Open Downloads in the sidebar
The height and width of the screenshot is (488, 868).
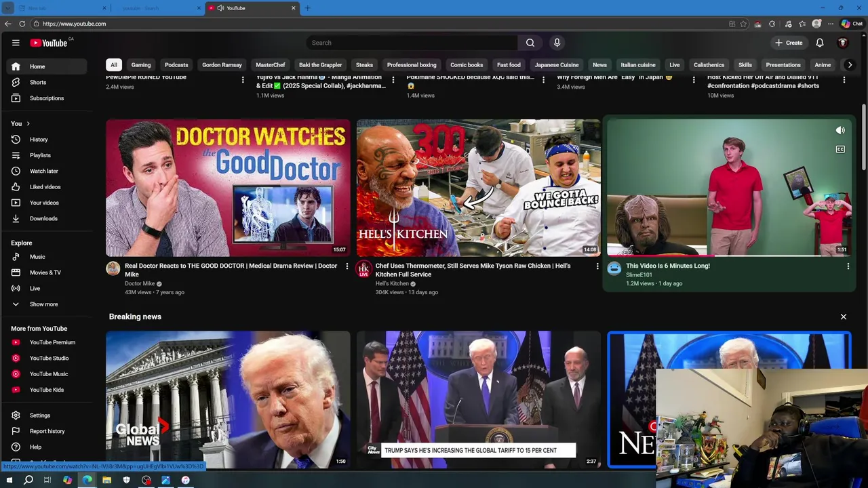click(43, 218)
